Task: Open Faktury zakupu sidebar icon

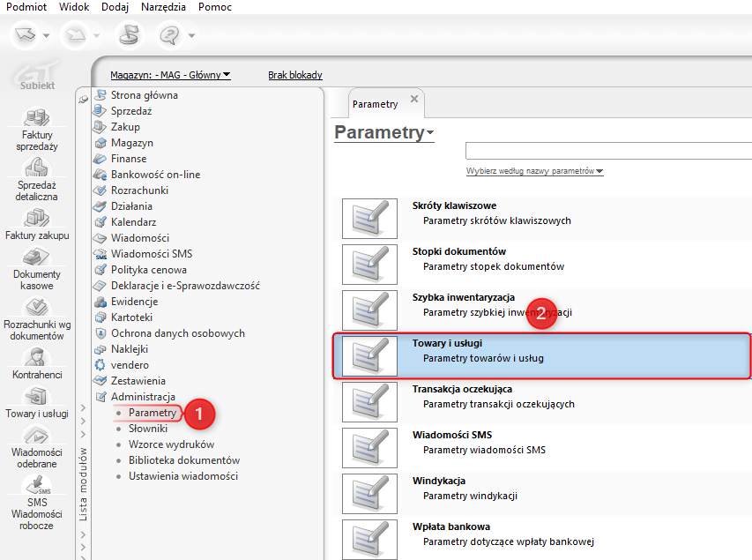Action: (37, 218)
